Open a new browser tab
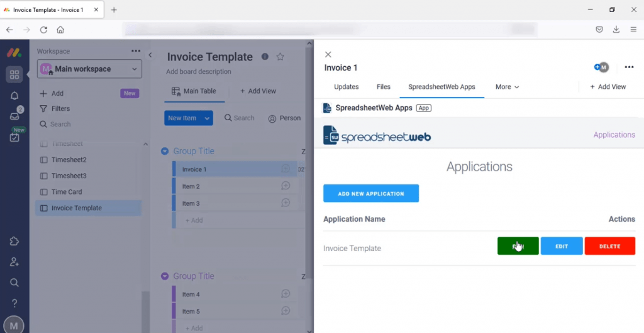The image size is (644, 333). tap(114, 10)
